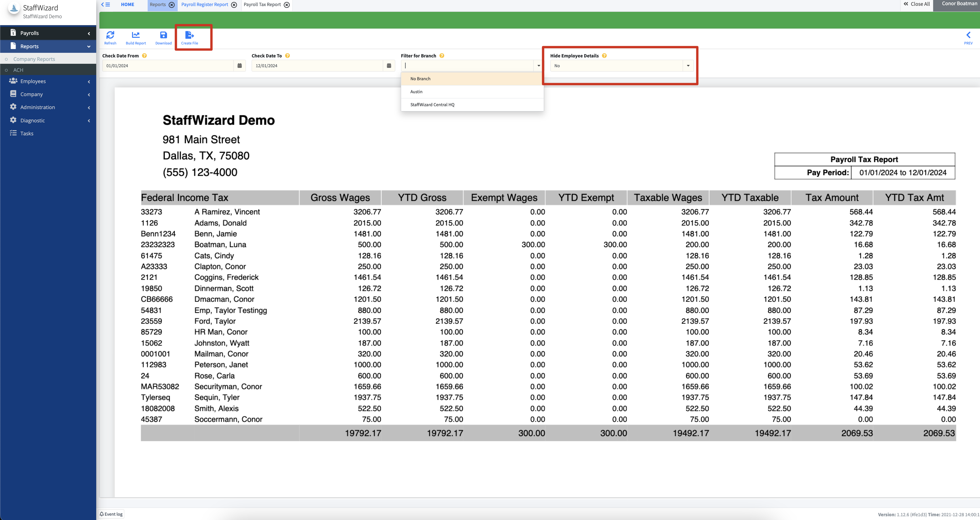Open Company Reports in the sidebar
This screenshot has height=520, width=980.
point(34,59)
